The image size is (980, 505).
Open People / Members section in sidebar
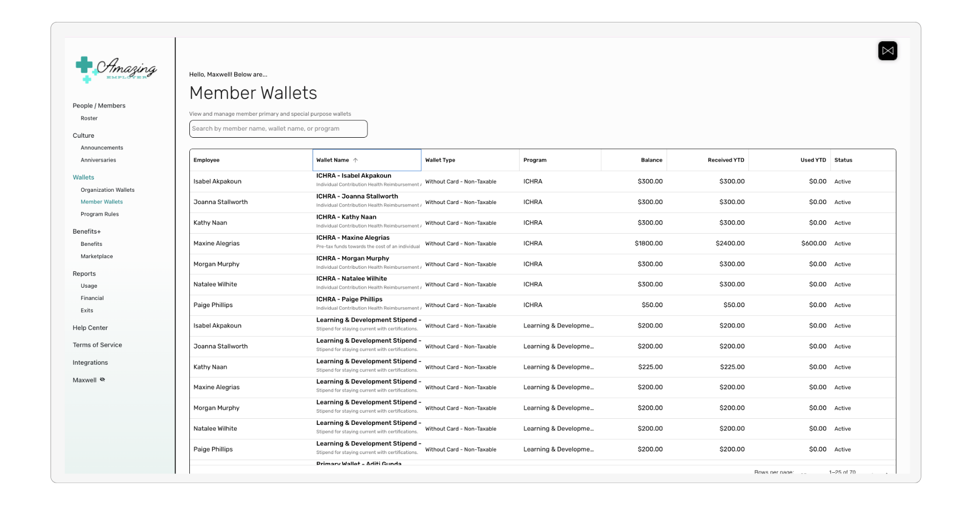[99, 106]
